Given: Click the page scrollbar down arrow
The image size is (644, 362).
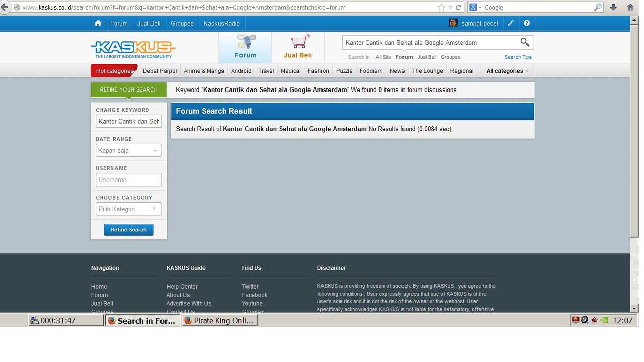Looking at the screenshot, I should 634,308.
